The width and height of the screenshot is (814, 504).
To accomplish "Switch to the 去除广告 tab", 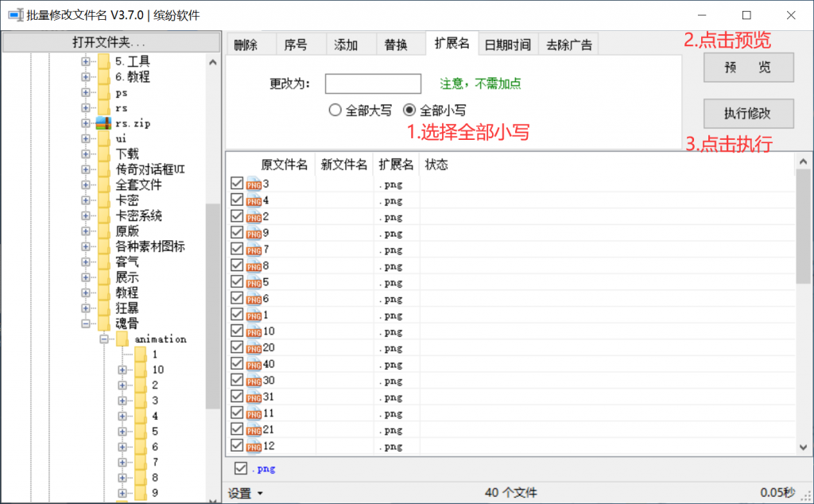I will click(569, 45).
